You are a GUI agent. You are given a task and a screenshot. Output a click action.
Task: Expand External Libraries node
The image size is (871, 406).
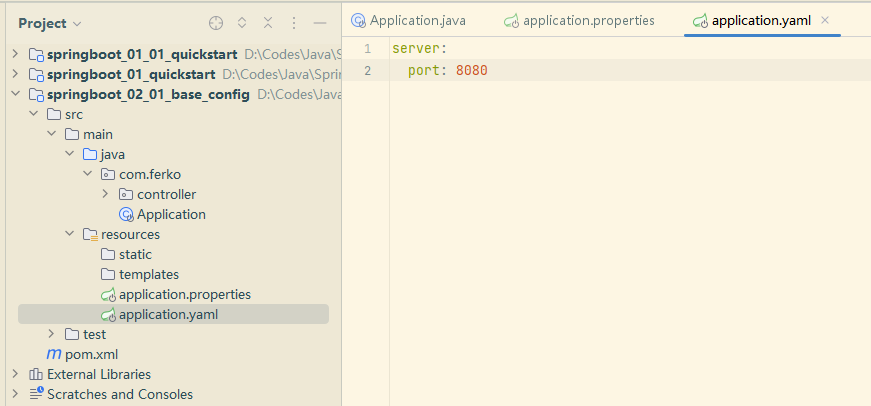pos(15,374)
